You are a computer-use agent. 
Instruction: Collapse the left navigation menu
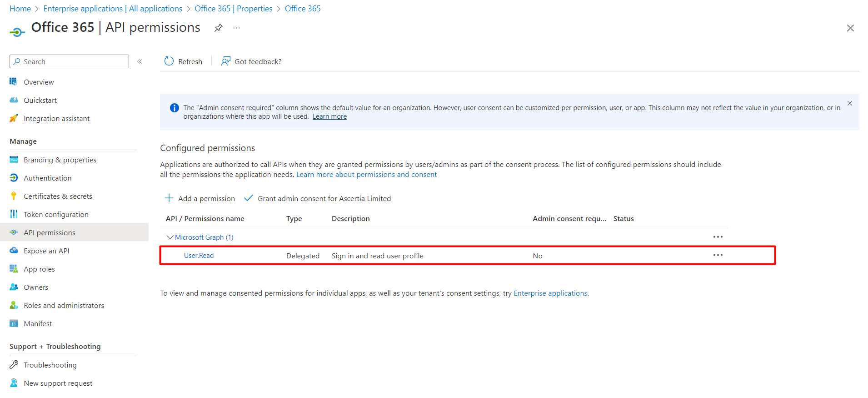coord(140,61)
